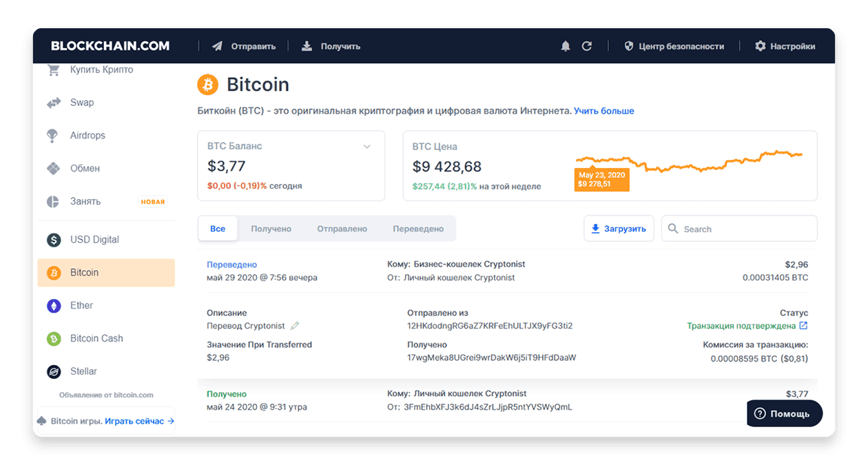Click the spade icon near Bitcoin games
This screenshot has width=868, height=465.
coord(42,421)
